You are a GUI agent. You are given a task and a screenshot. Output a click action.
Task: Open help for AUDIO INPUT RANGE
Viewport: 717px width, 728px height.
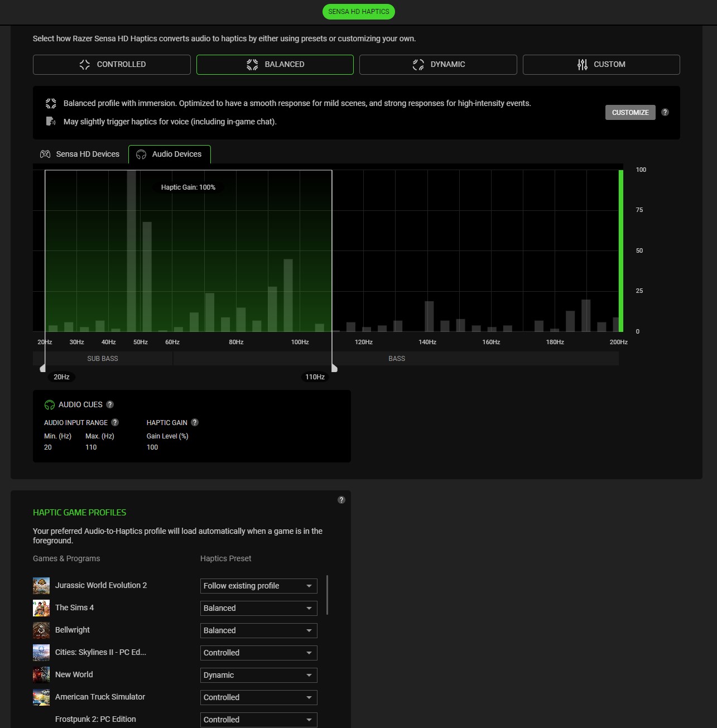(x=115, y=422)
